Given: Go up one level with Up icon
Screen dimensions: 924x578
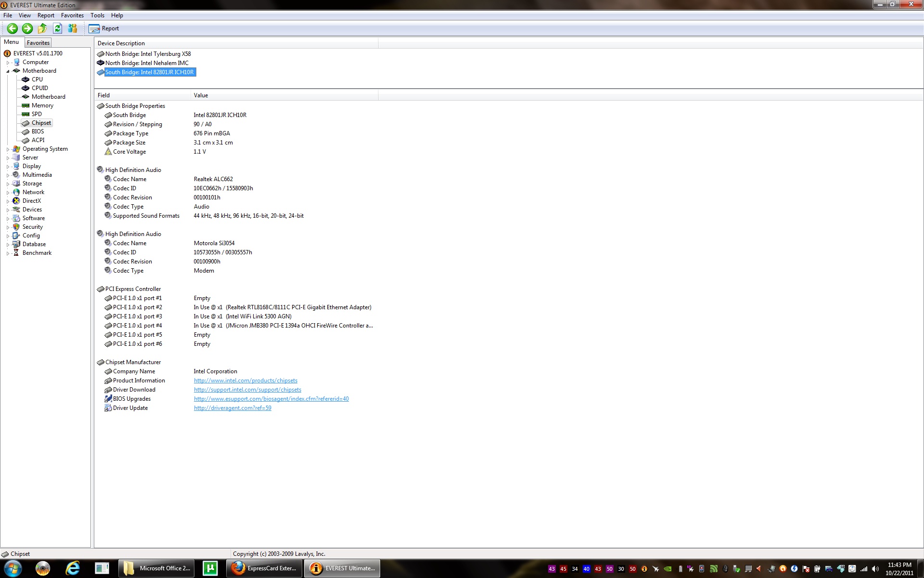Looking at the screenshot, I should 42,28.
